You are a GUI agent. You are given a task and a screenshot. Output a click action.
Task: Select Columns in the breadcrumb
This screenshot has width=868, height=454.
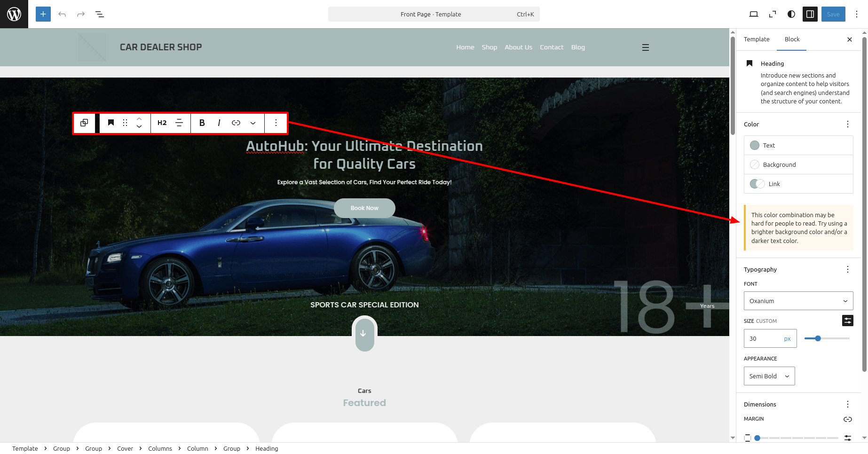tap(160, 448)
